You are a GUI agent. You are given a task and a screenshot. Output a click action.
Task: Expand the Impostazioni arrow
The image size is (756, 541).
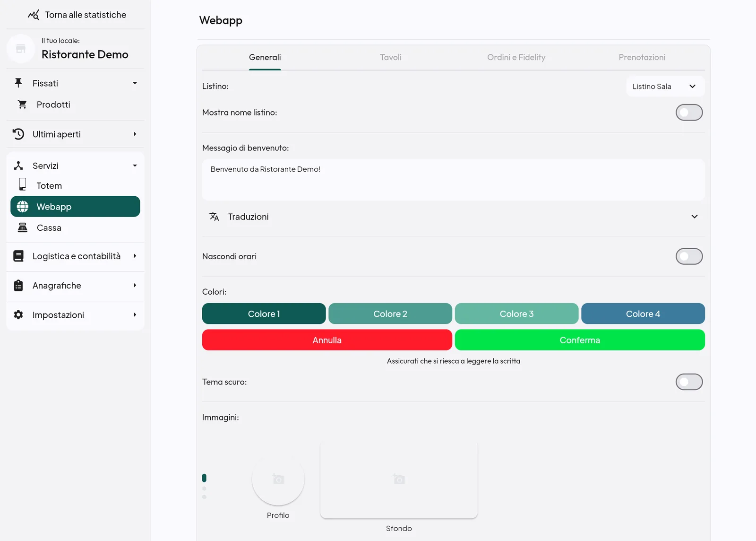(135, 314)
